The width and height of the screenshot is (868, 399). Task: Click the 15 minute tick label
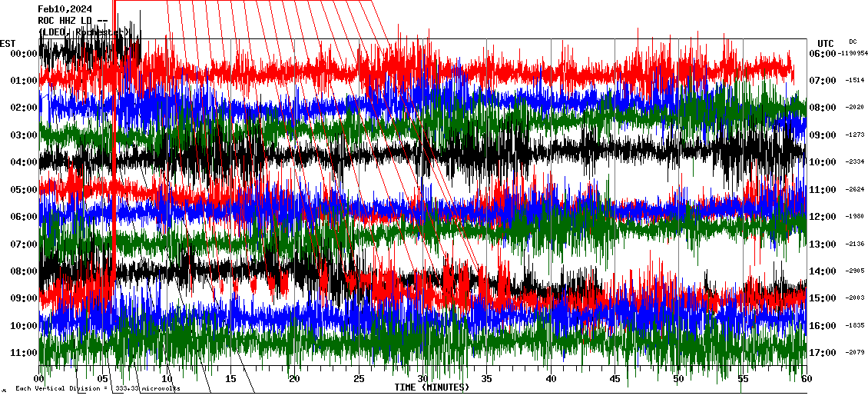click(x=230, y=379)
